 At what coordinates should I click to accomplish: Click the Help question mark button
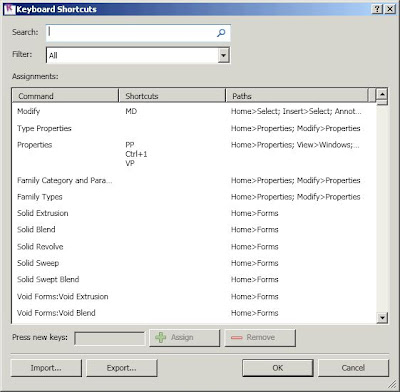[377, 9]
